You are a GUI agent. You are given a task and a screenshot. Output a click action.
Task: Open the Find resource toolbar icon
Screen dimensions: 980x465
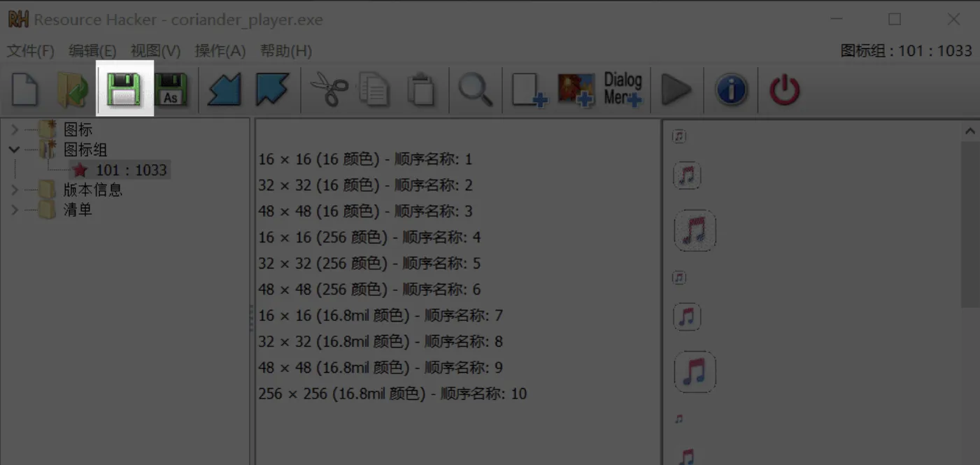click(x=475, y=89)
